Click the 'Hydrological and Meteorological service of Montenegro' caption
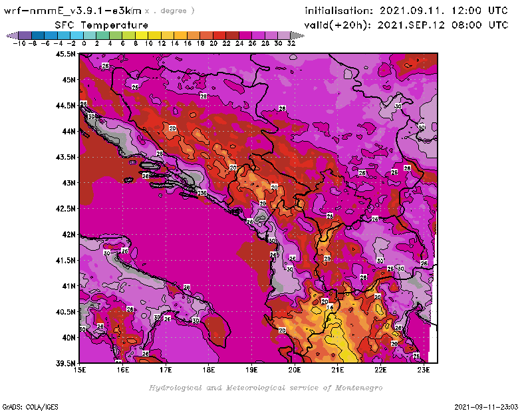The width and height of the screenshot is (532, 411). [x=265, y=388]
